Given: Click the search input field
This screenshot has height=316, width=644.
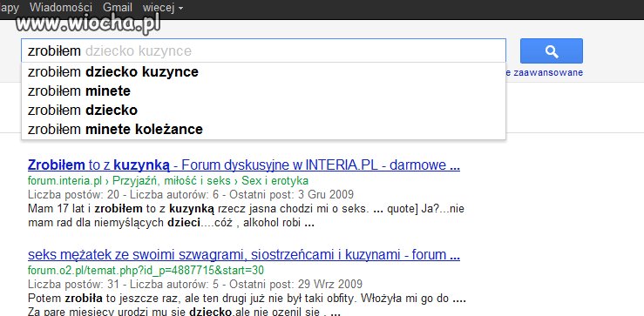Looking at the screenshot, I should click(x=263, y=50).
